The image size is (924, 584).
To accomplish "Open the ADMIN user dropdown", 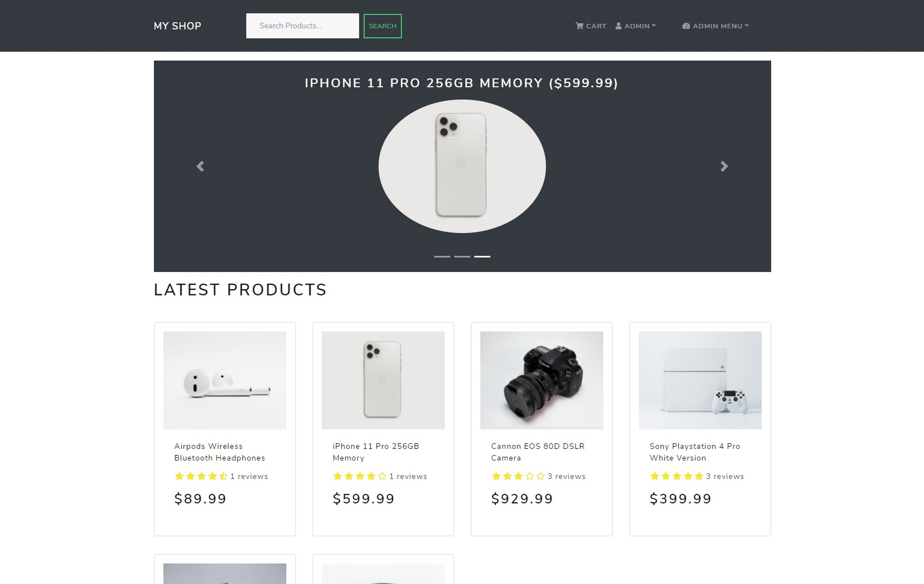I will tap(635, 26).
